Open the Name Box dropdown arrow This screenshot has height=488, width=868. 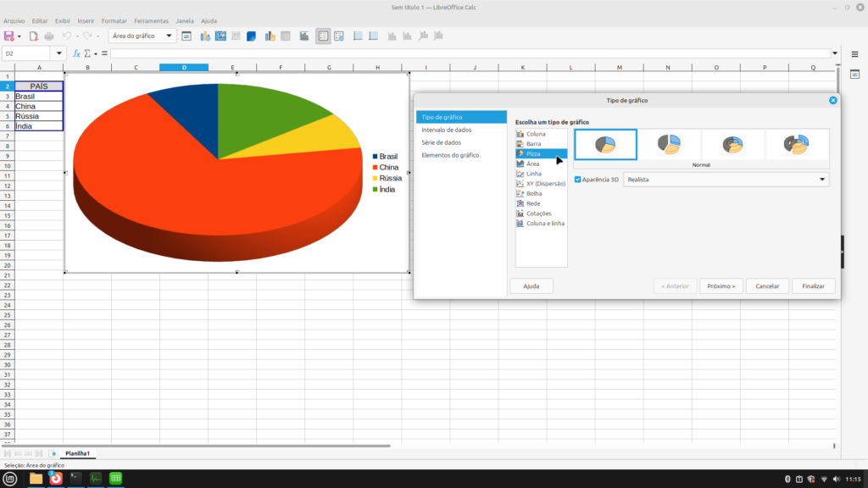59,53
